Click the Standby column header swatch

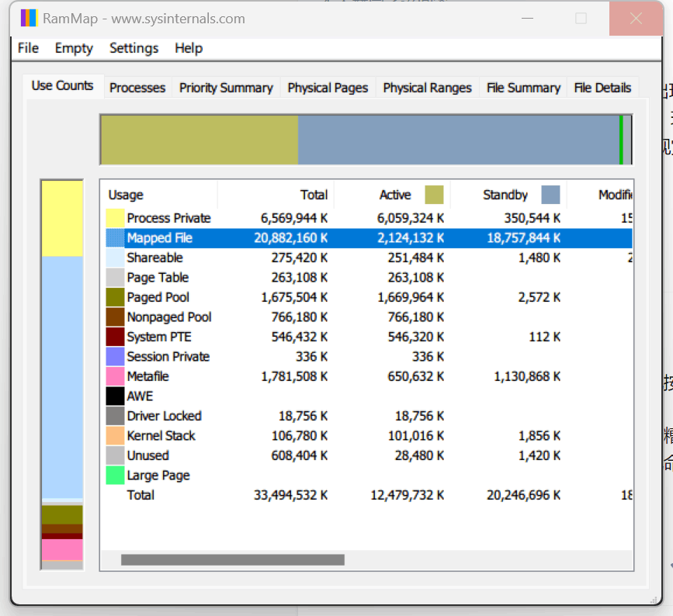pyautogui.click(x=550, y=195)
